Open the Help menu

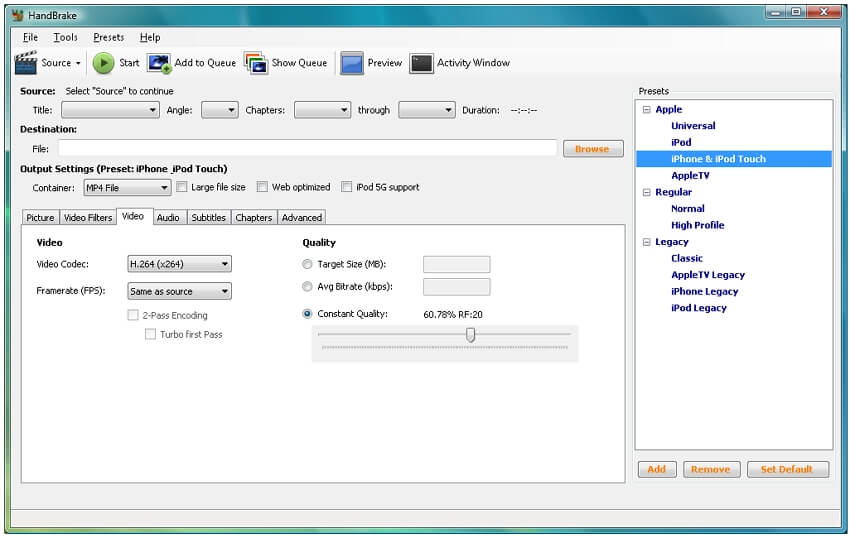pyautogui.click(x=150, y=37)
